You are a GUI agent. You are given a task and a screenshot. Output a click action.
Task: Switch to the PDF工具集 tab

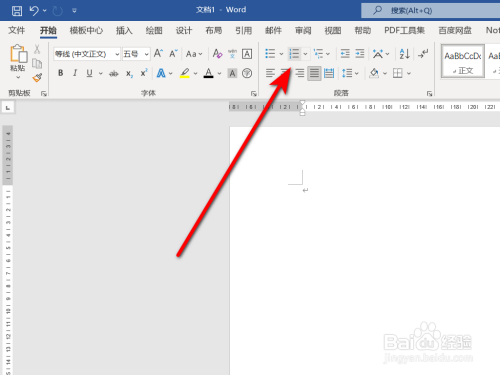click(404, 30)
